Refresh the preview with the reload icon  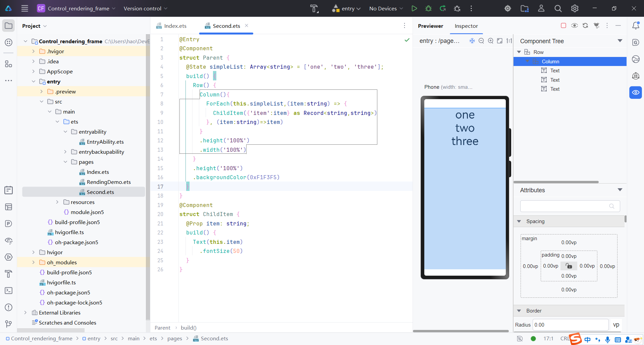tap(585, 26)
